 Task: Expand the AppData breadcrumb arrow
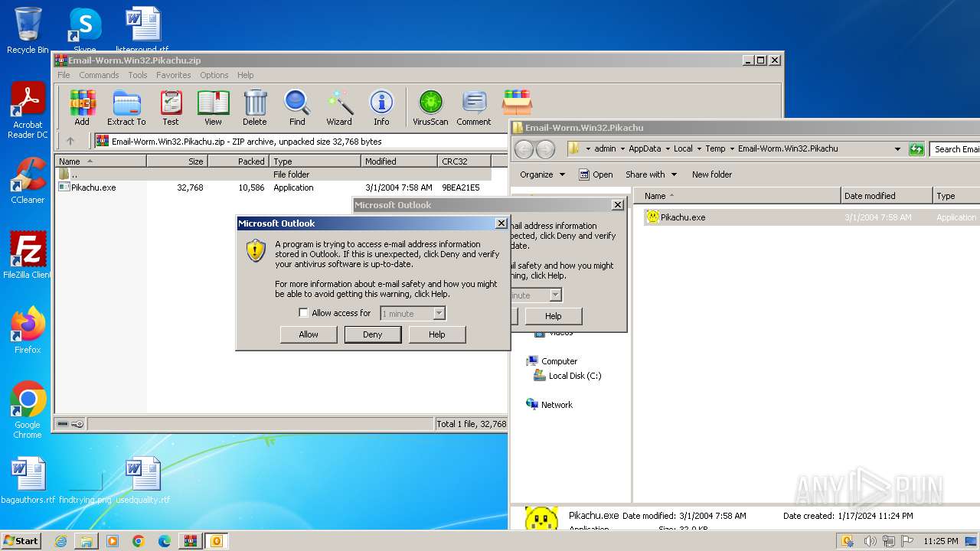coord(667,148)
